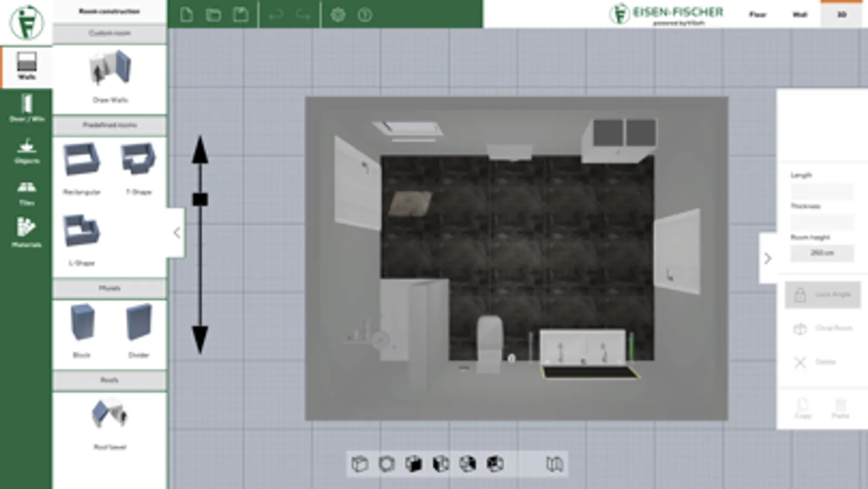Pick the Rectangular predefined room
Image resolution: width=868 pixels, height=489 pixels.
[x=82, y=168]
